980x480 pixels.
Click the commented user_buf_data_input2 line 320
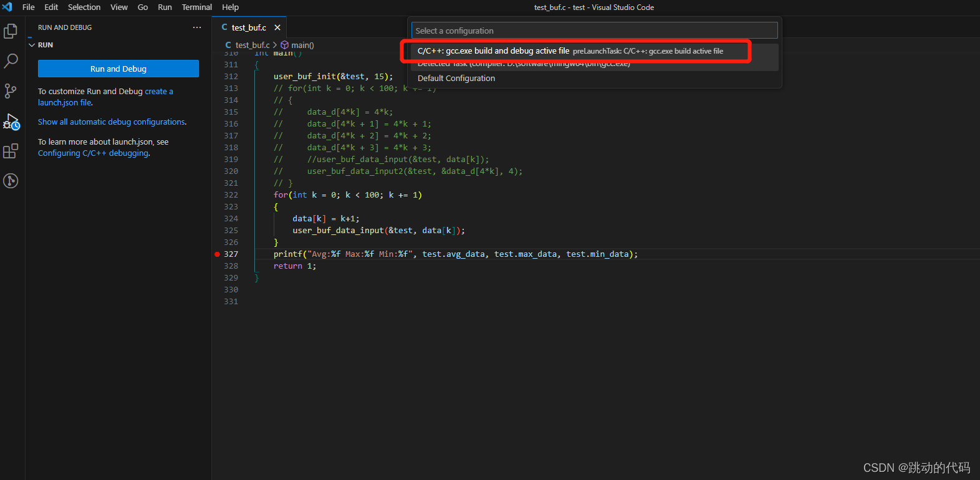click(x=398, y=171)
